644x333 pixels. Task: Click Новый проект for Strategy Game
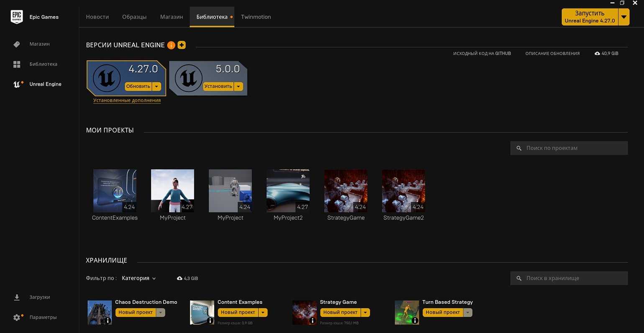point(340,313)
